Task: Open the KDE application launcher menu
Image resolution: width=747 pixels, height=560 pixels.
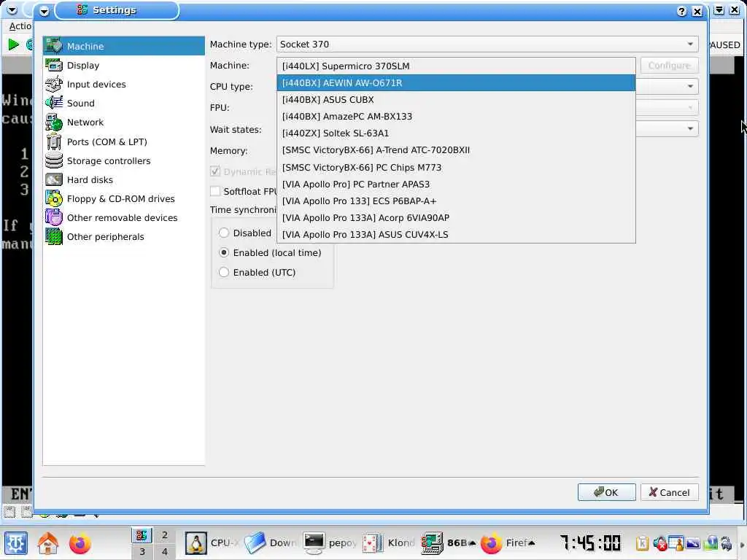Action: point(16,543)
